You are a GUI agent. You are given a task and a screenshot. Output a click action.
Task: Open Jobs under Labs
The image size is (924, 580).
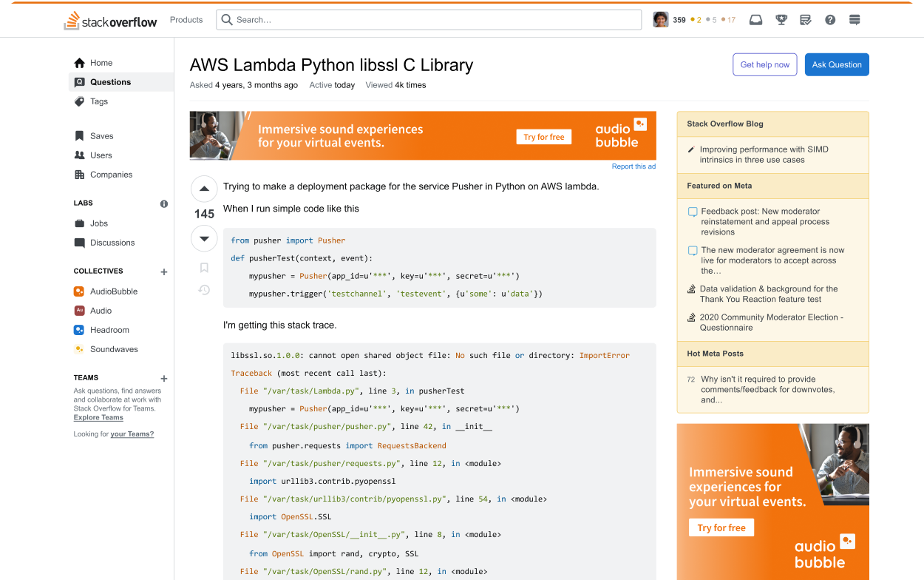click(x=121, y=223)
